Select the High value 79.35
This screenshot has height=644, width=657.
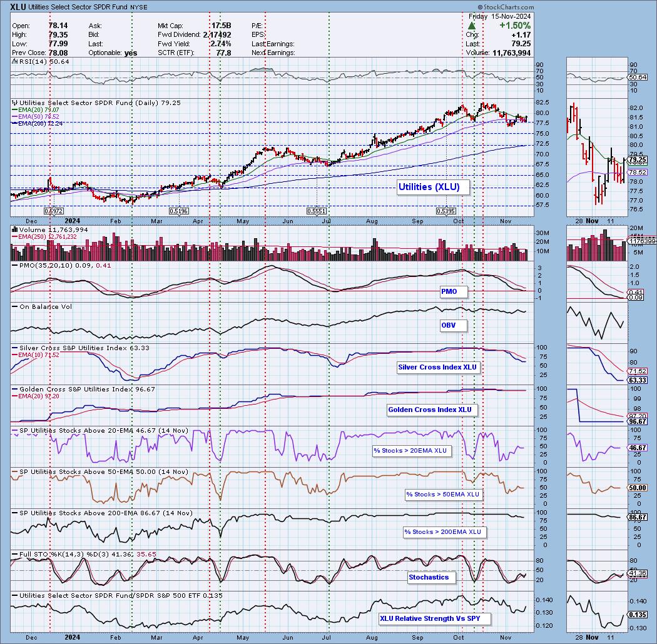(x=58, y=35)
